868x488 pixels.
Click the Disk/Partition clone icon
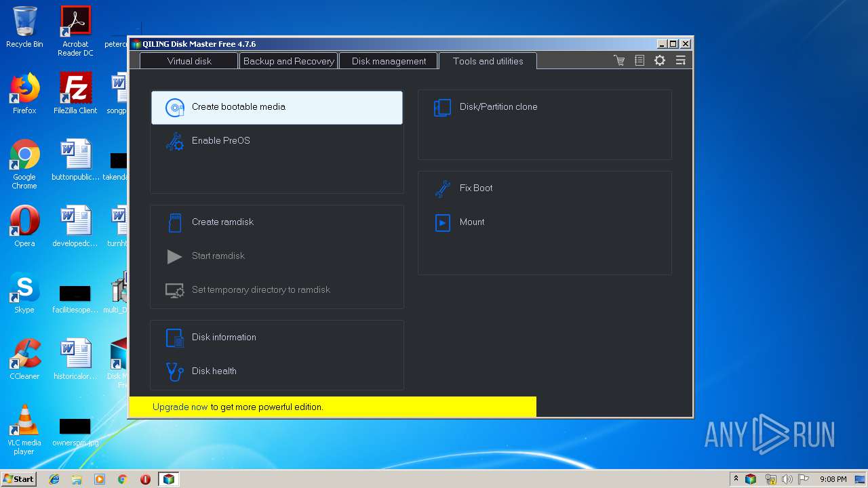(442, 107)
